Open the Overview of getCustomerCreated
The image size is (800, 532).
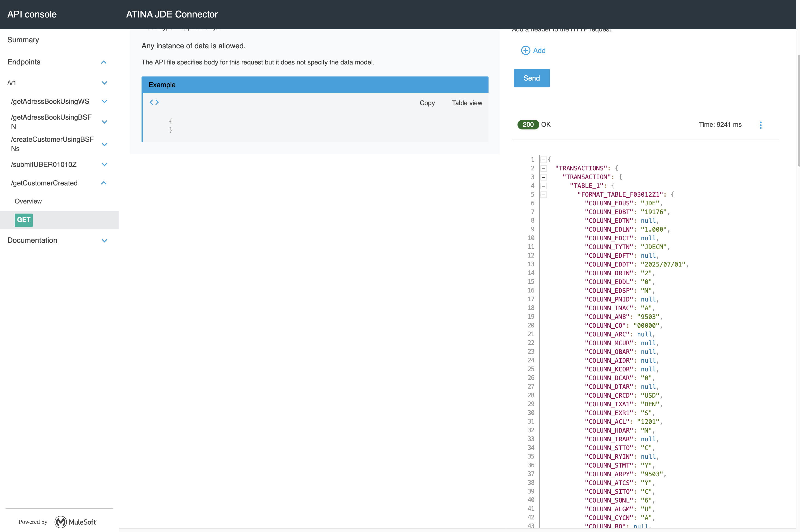click(x=28, y=201)
